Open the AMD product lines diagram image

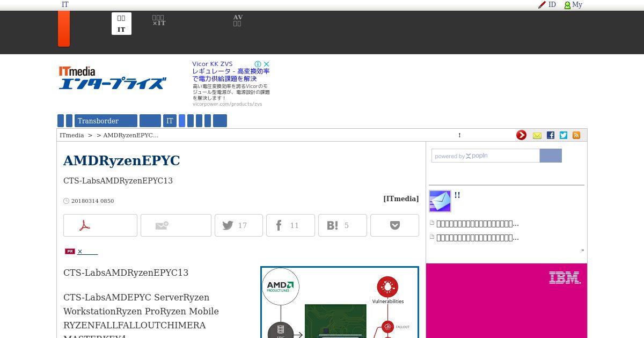pos(340,303)
